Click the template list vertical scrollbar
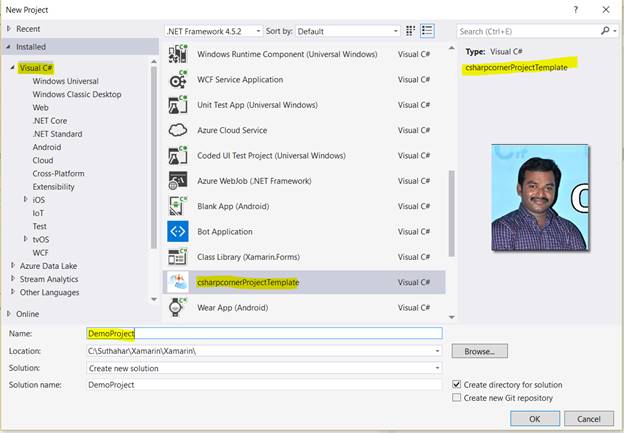 (452, 213)
